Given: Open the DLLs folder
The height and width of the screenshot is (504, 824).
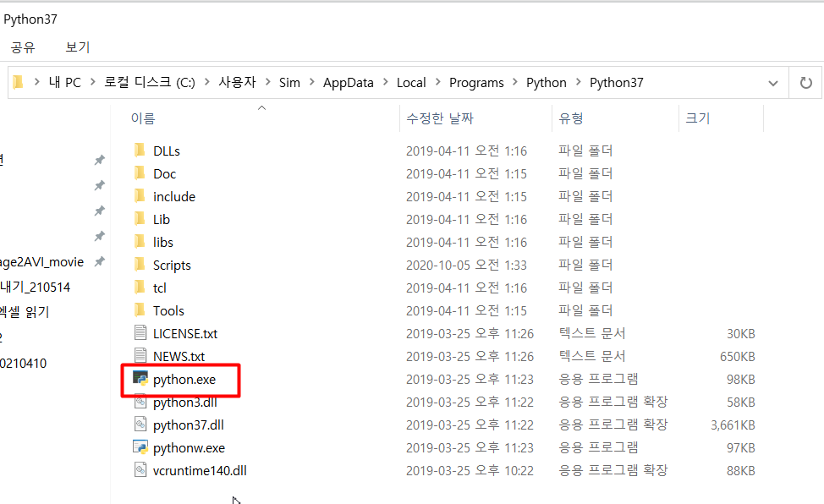Looking at the screenshot, I should (166, 150).
